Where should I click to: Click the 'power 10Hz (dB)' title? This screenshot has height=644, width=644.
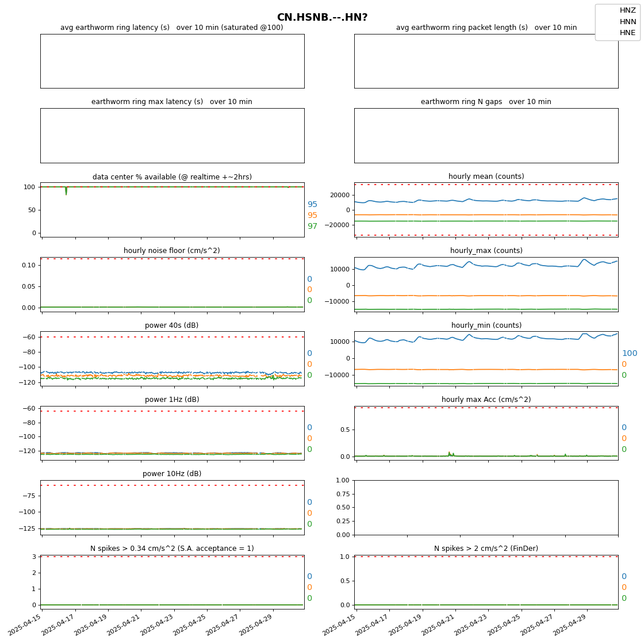[x=172, y=474]
